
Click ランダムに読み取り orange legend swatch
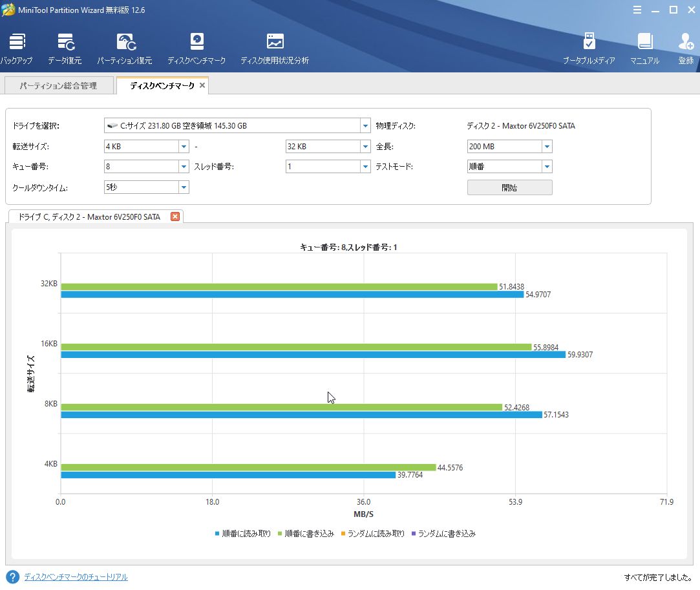(343, 533)
